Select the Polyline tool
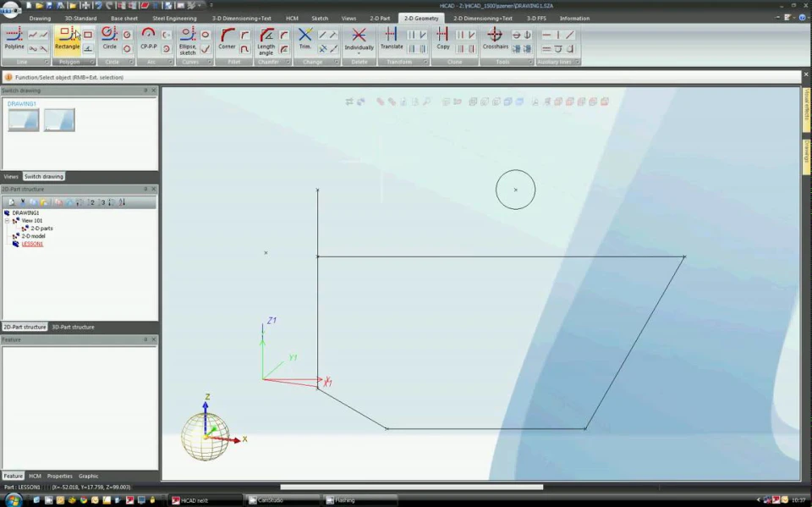The width and height of the screenshot is (812, 507). coord(14,39)
